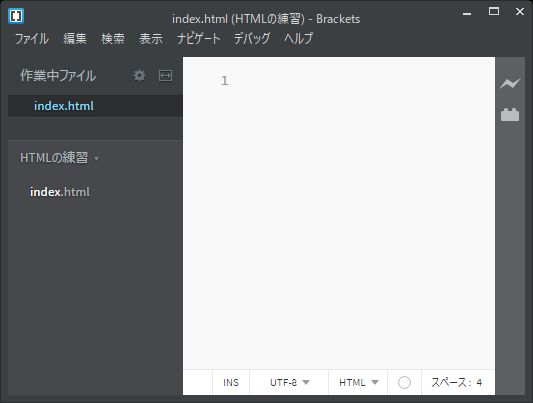Select index.html in the project tree

pos(60,192)
